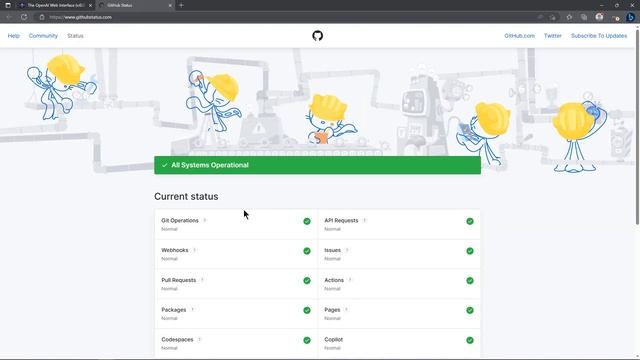Click the Git Operations label
640x360 pixels.
point(180,220)
